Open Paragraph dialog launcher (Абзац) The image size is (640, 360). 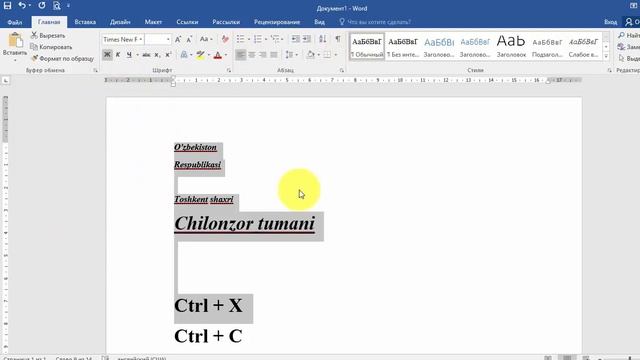tap(342, 71)
